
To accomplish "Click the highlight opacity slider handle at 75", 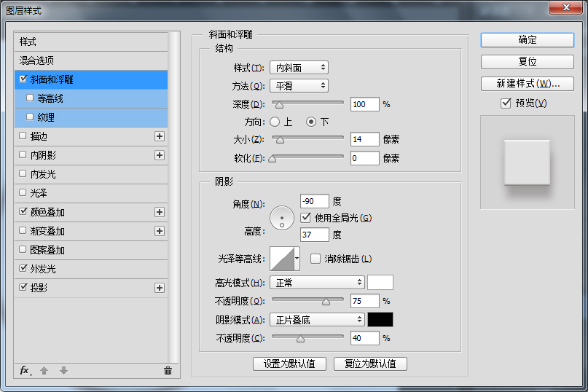I will coord(326,302).
